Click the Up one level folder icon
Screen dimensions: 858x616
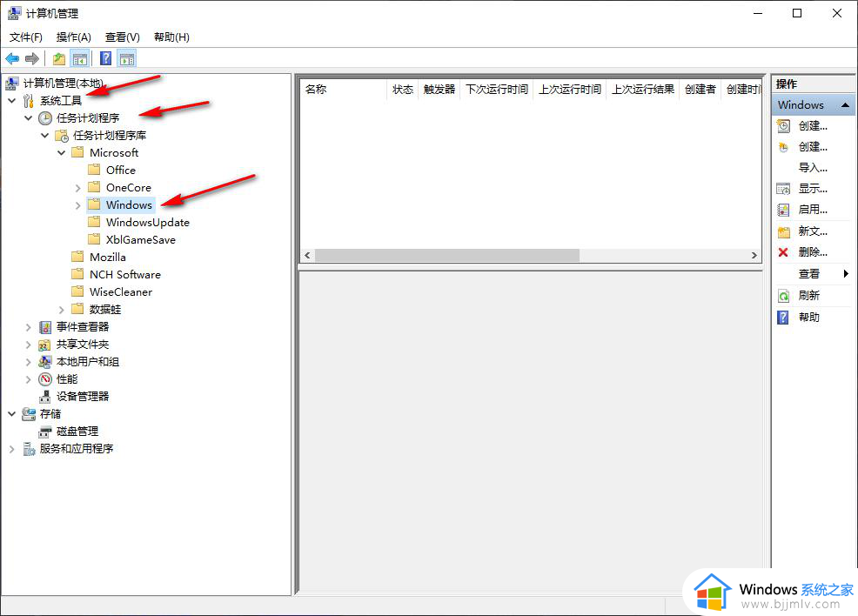click(x=59, y=58)
